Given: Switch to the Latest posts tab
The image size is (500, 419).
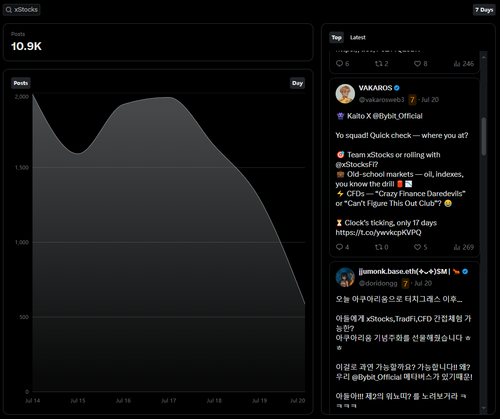Looking at the screenshot, I should point(358,38).
